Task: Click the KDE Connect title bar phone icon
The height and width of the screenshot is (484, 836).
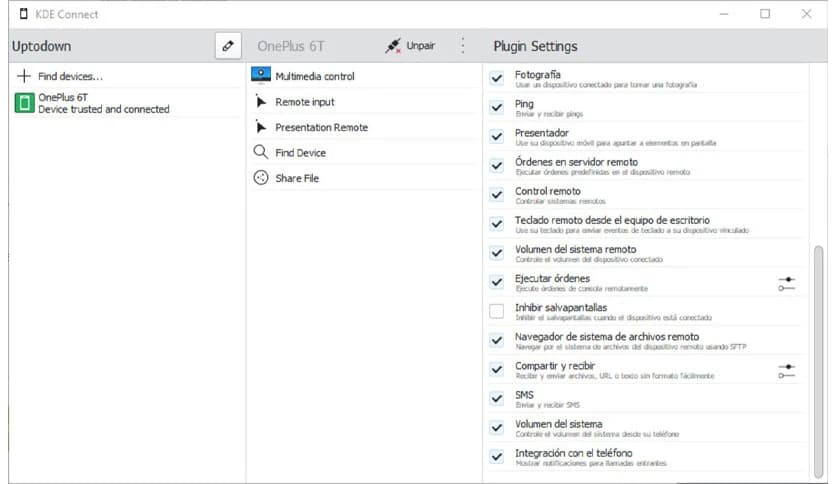Action: 23,14
